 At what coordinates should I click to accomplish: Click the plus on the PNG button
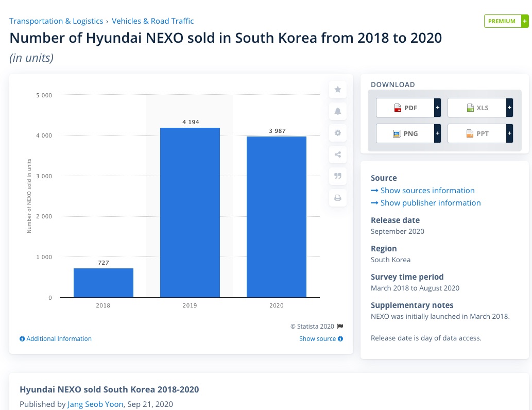[438, 133]
